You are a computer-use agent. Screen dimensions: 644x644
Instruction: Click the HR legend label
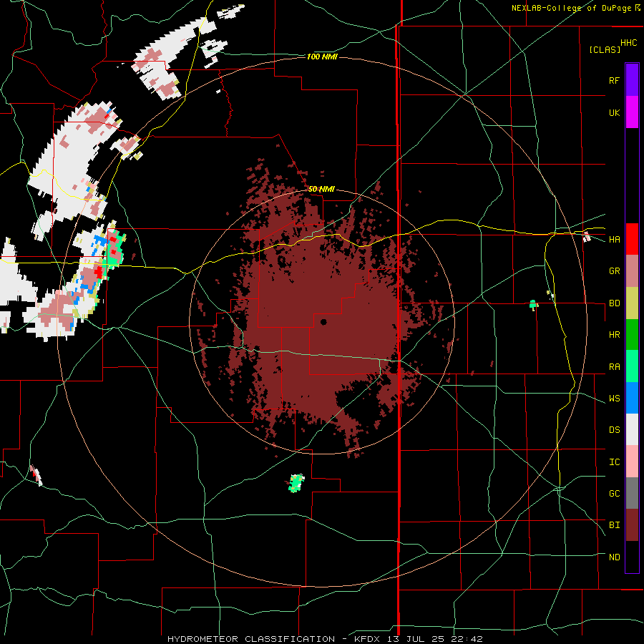(x=614, y=334)
